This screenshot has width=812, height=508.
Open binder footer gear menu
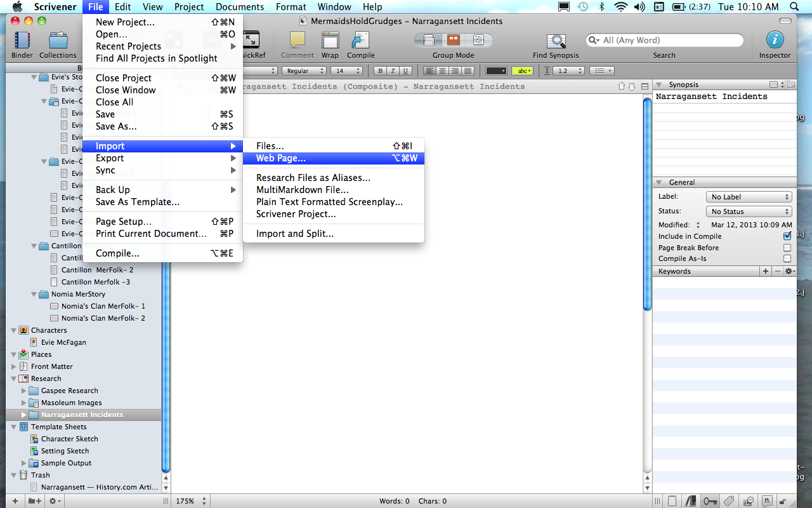click(55, 501)
